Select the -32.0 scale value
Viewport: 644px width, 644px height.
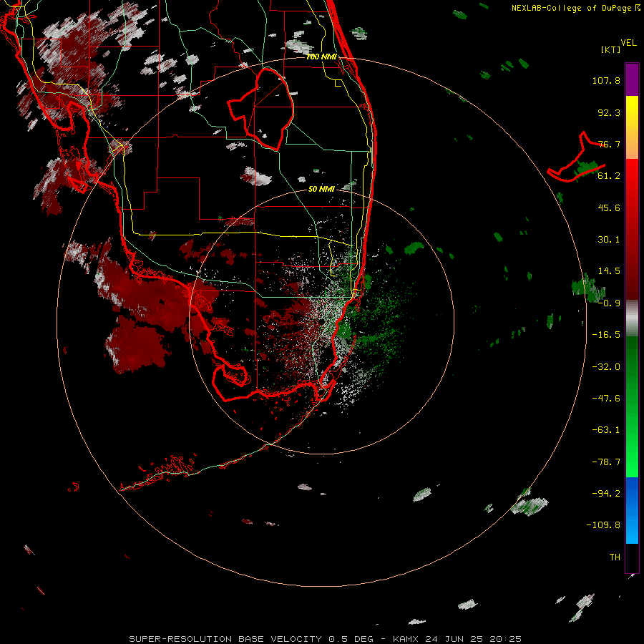coord(606,367)
